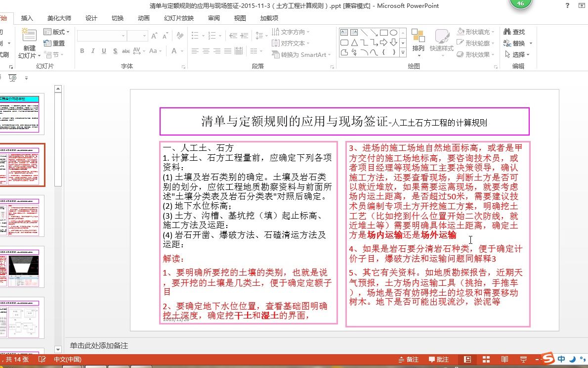Click the fourth slide thumbnail with image
This screenshot has width=588, height=368.
click(x=23, y=267)
